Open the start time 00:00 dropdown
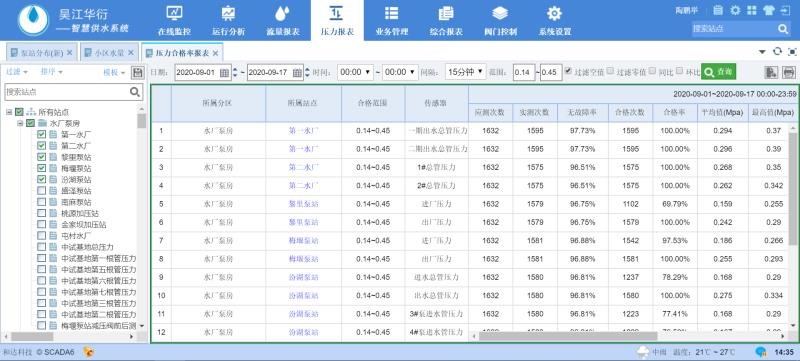 [355, 72]
